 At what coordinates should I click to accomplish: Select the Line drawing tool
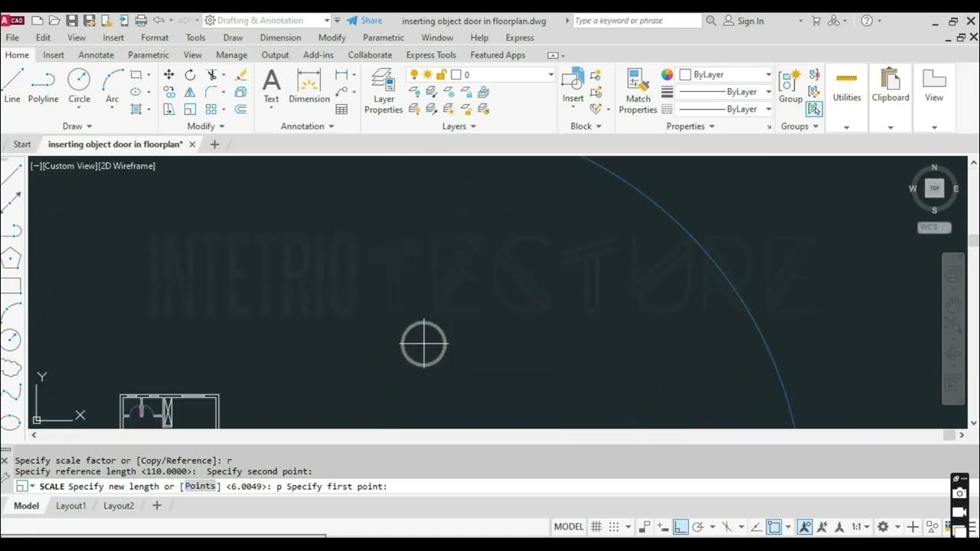pos(12,85)
